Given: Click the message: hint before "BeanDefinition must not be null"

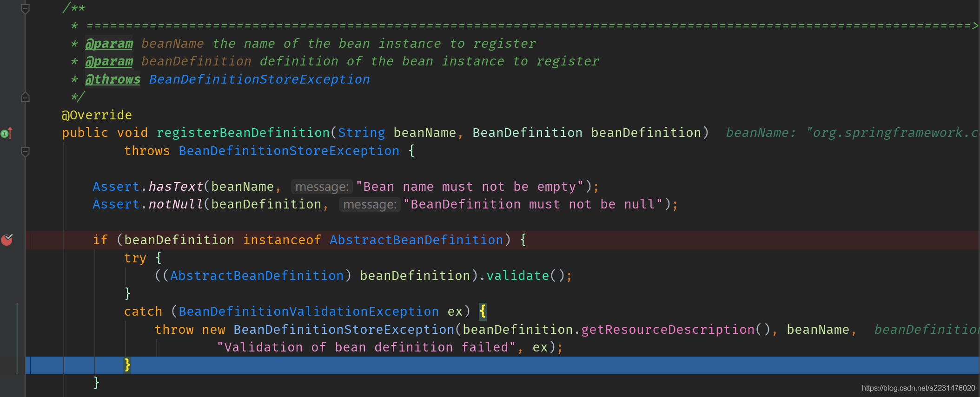Looking at the screenshot, I should (370, 204).
